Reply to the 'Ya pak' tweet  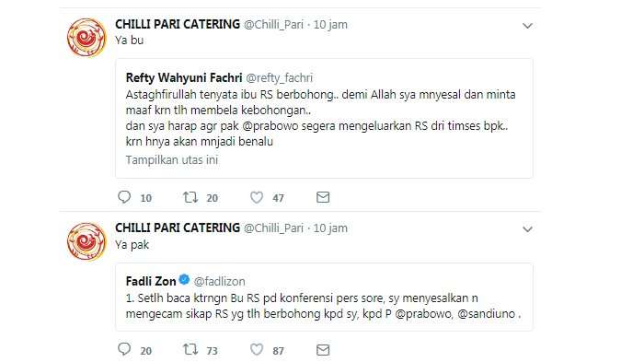124,350
